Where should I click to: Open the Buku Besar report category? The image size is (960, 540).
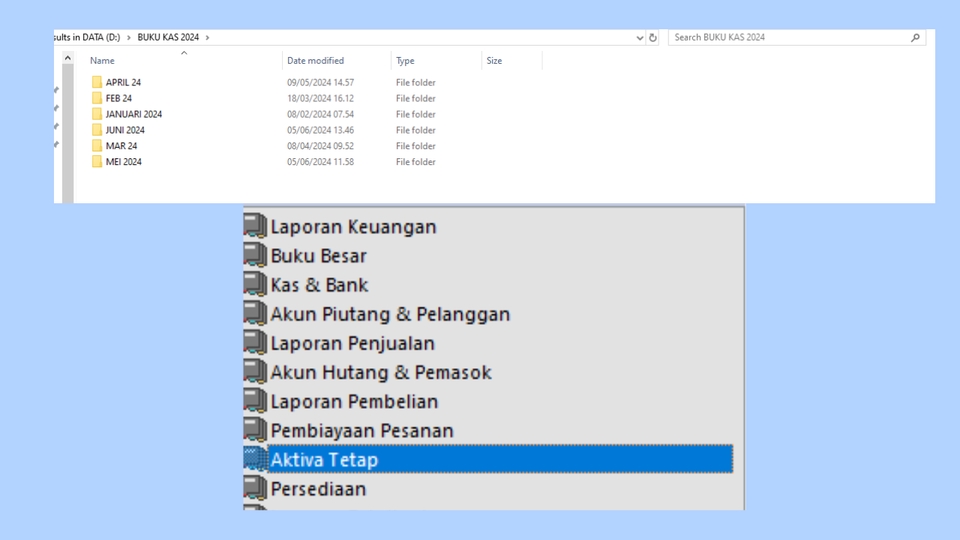pyautogui.click(x=318, y=256)
